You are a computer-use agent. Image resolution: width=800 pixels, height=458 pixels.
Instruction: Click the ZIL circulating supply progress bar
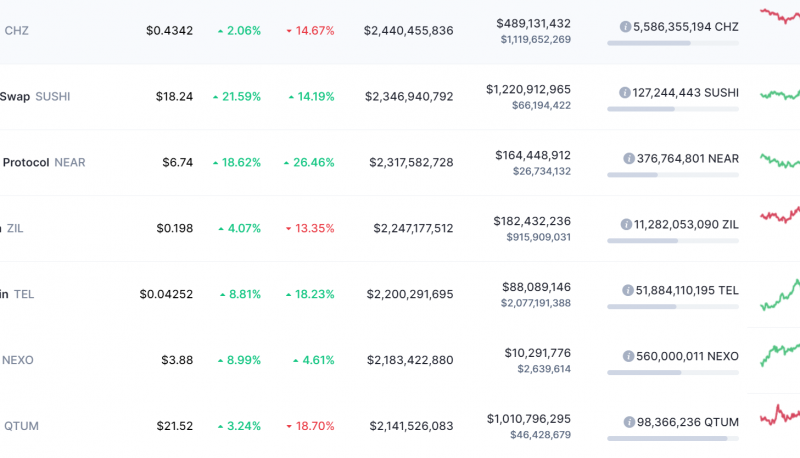point(673,241)
